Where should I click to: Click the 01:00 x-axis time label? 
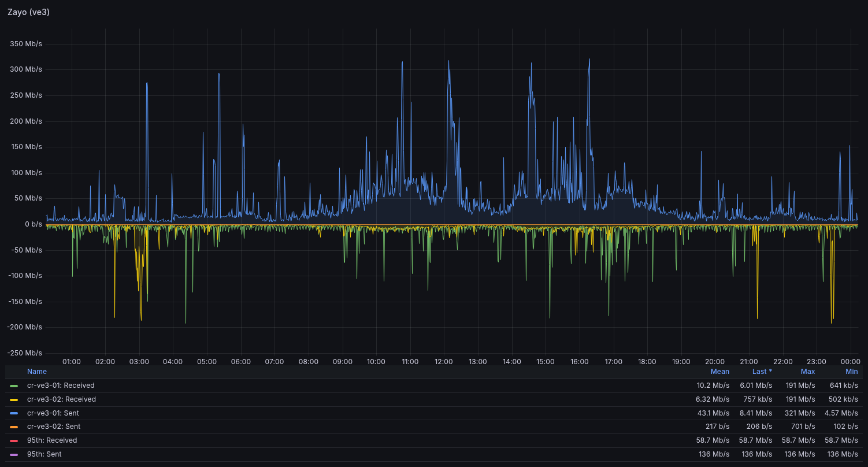[71, 362]
